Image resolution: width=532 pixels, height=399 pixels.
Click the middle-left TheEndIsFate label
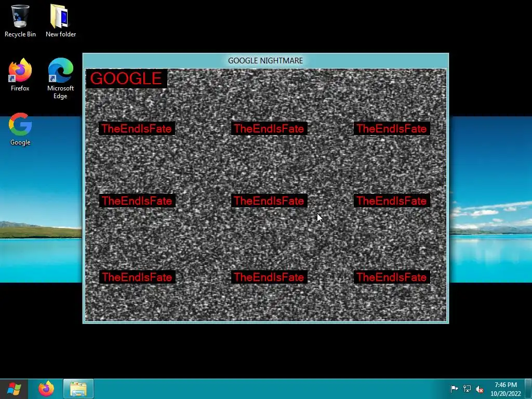137,201
